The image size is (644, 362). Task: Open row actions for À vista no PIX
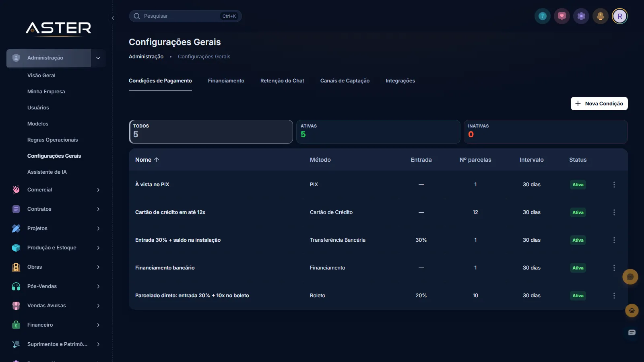click(614, 185)
